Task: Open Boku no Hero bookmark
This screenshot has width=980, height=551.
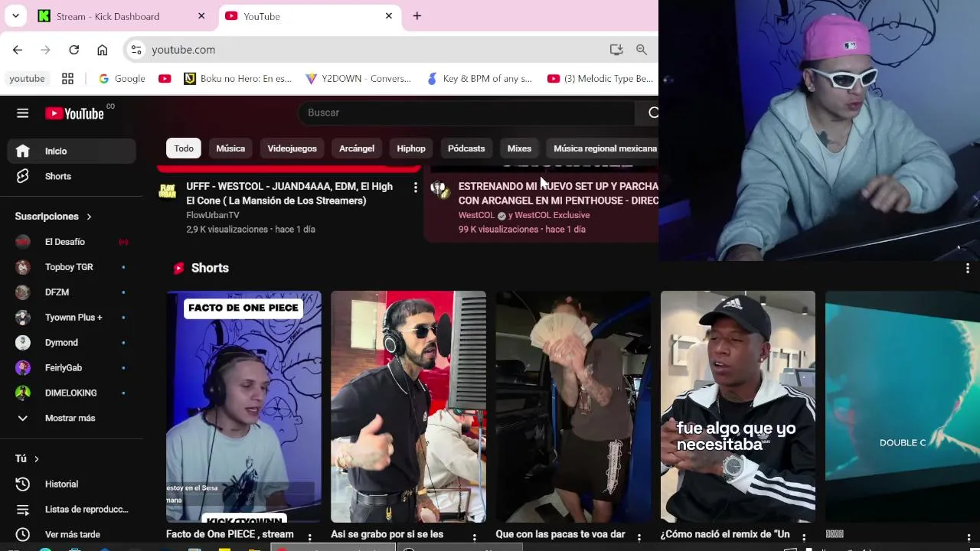Action: pos(238,79)
